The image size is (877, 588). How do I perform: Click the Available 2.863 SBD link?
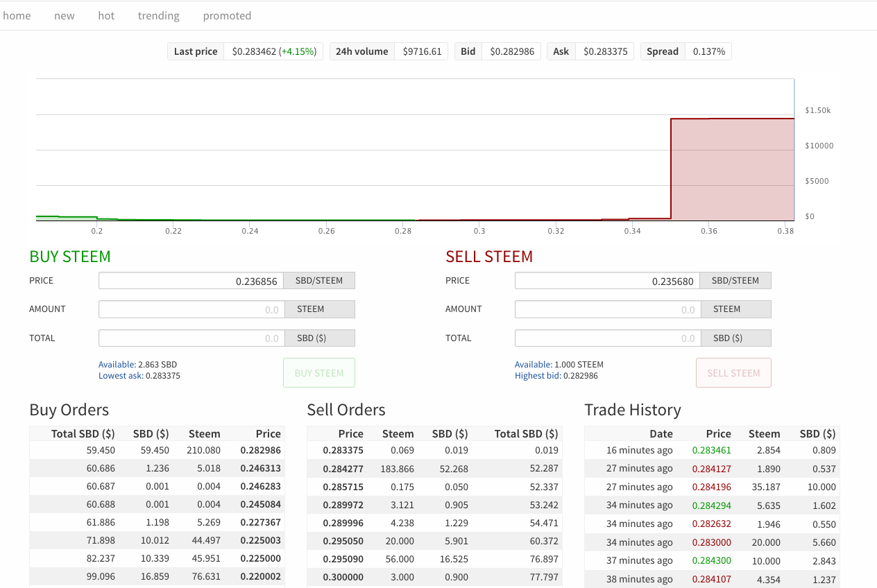point(137,364)
